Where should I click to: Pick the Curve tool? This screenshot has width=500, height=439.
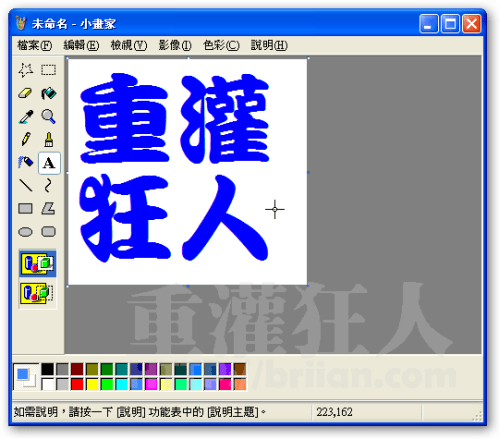coord(49,186)
